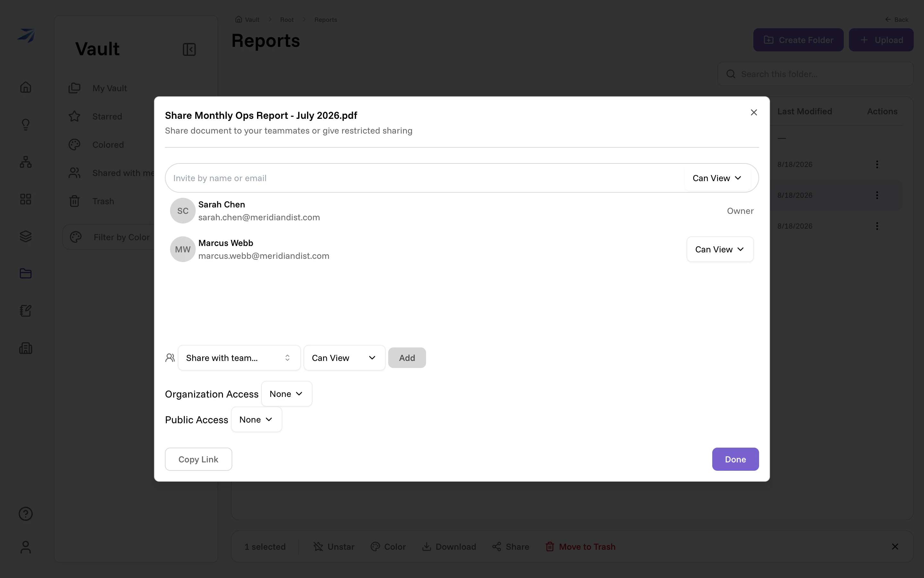Open the kebab menu in the highlighted middle 8/18/2026 row
Screen dimensions: 924x578
click(x=877, y=195)
